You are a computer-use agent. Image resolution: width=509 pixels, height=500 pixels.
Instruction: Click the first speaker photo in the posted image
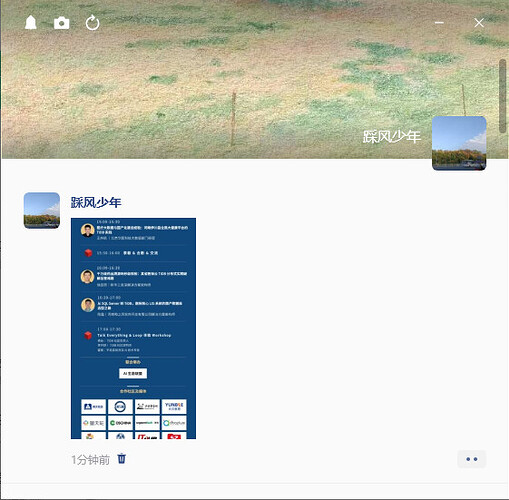87,230
